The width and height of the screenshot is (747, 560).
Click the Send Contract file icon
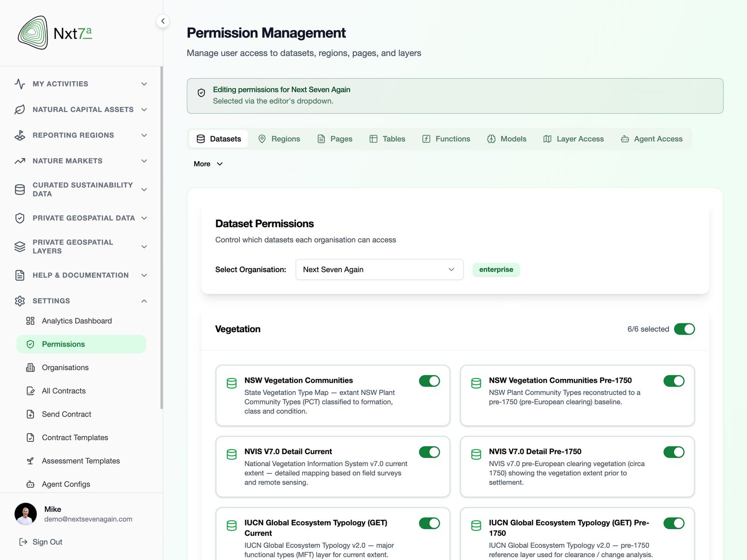point(30,414)
